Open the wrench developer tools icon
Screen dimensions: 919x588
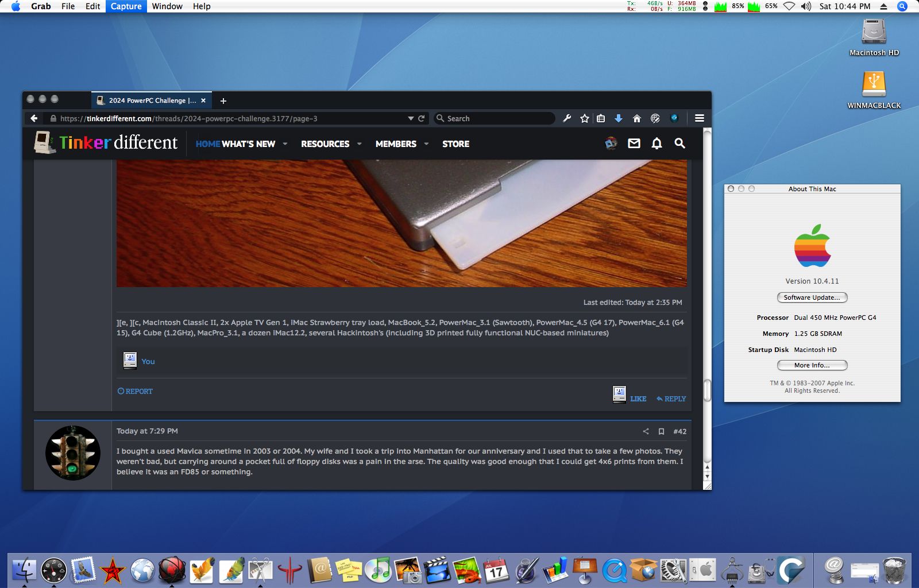coord(566,118)
